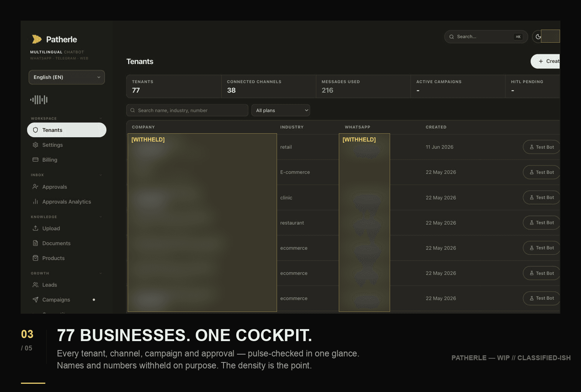Screen dimensions: 581x392
Task: Click the gear icon beside Settings
Action: [36, 145]
